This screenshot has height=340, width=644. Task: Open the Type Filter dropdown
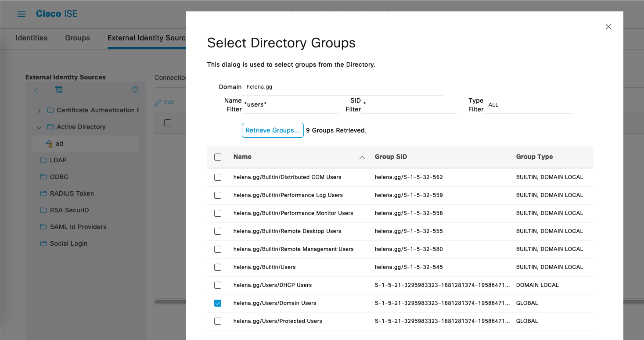click(528, 105)
